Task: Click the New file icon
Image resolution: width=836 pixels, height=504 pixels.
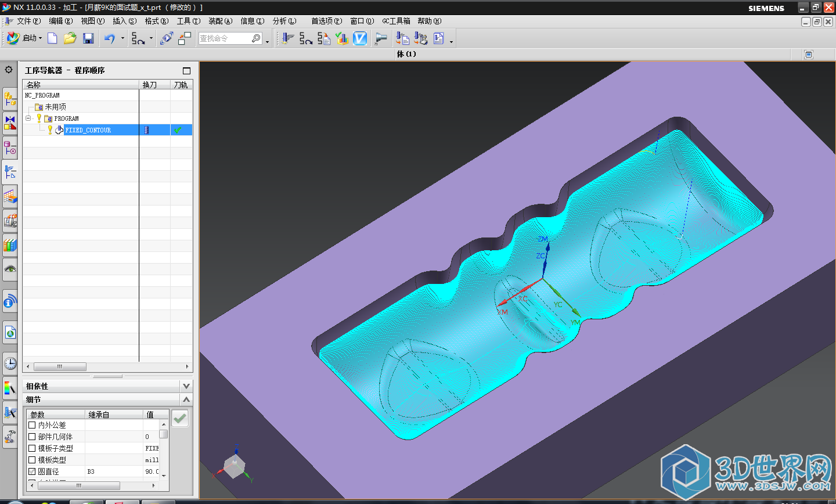Action: tap(52, 38)
